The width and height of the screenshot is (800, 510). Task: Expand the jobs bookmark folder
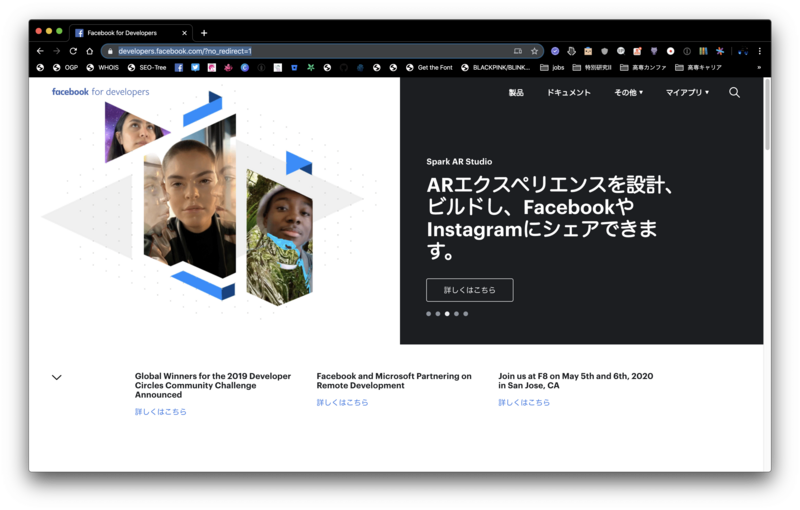tap(552, 67)
